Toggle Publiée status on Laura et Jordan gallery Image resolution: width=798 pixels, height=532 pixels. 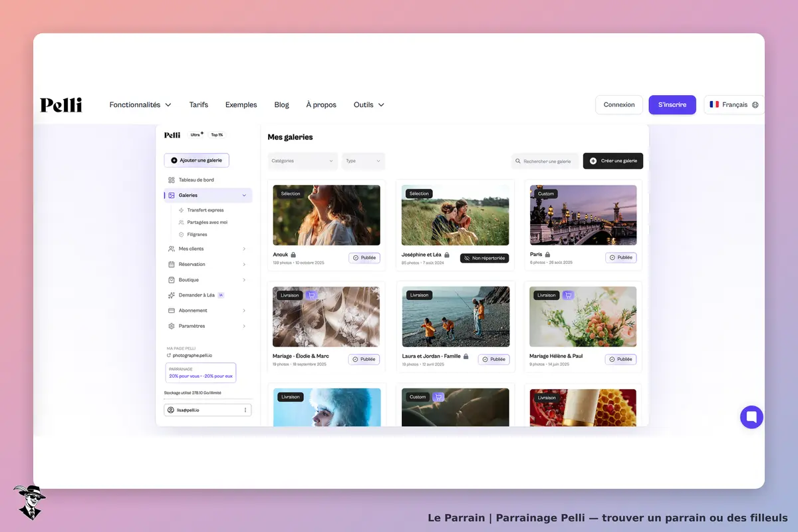493,360
